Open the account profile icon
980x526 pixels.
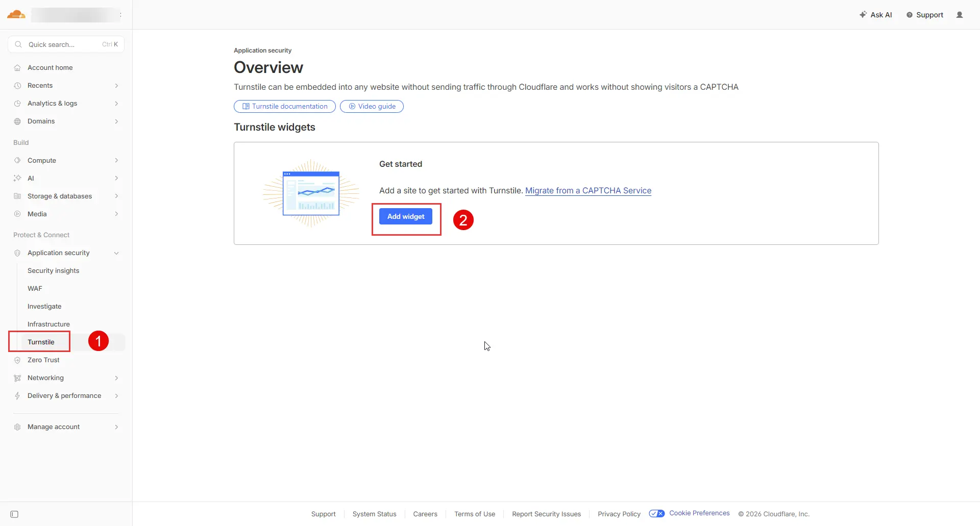click(959, 15)
